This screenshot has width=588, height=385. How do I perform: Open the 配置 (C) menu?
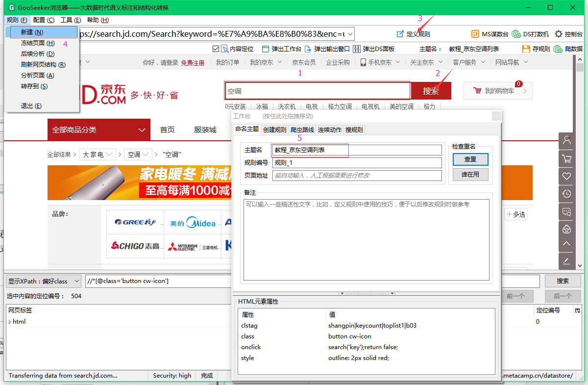[x=44, y=20]
